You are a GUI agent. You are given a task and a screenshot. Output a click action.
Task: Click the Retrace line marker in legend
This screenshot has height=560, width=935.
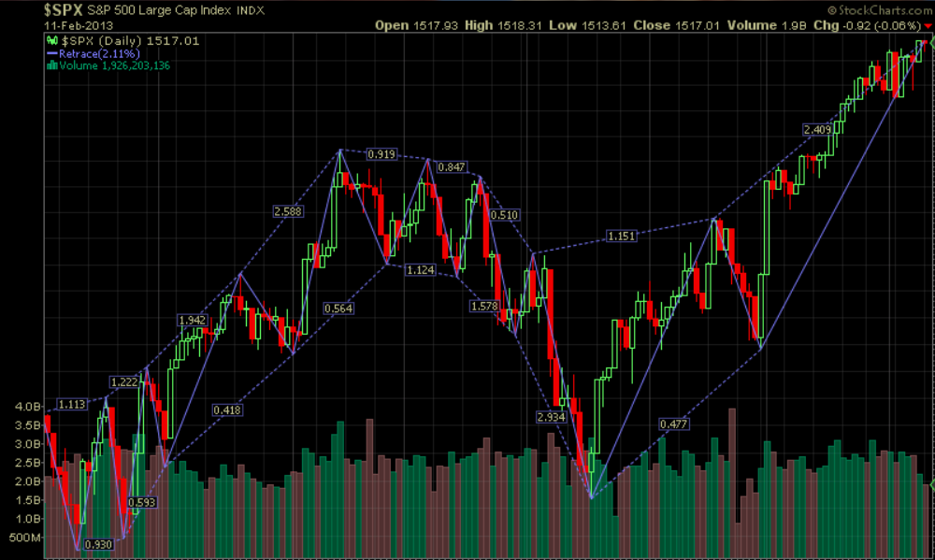point(52,53)
